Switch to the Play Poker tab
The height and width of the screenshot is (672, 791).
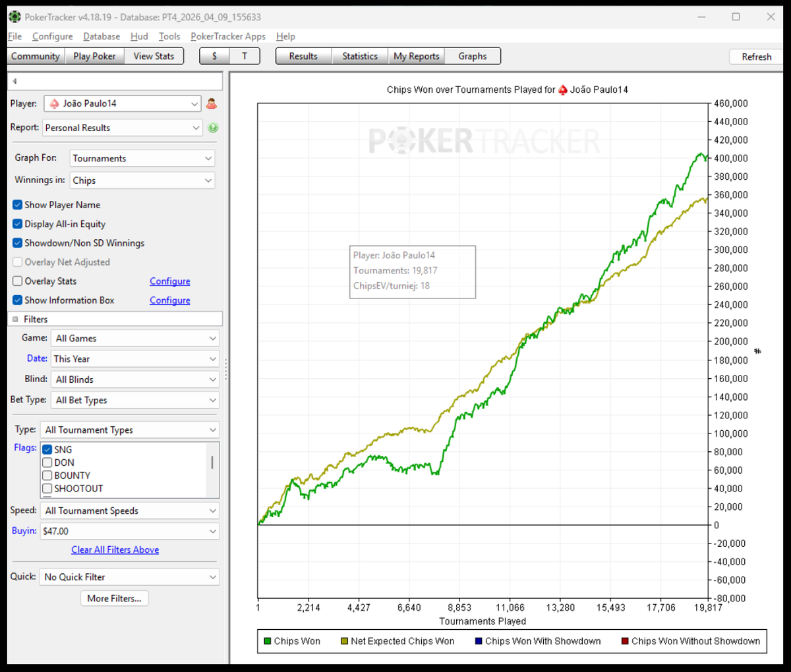(94, 56)
